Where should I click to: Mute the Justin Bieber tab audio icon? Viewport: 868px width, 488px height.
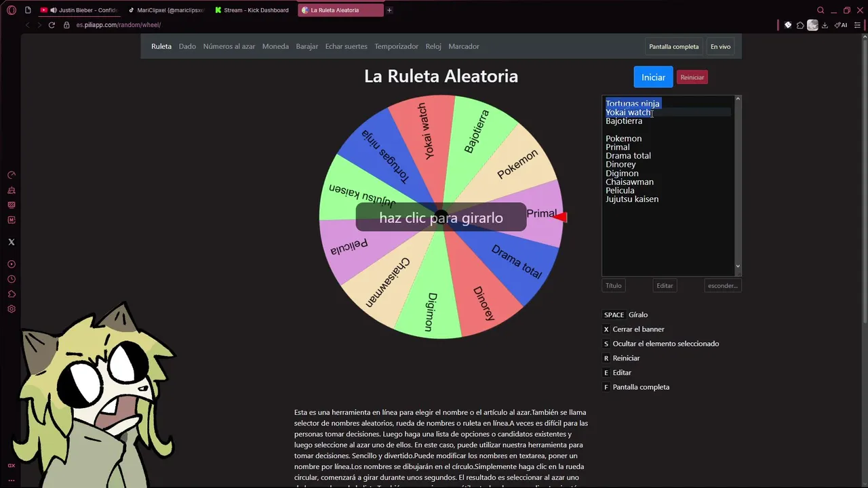pos(53,10)
